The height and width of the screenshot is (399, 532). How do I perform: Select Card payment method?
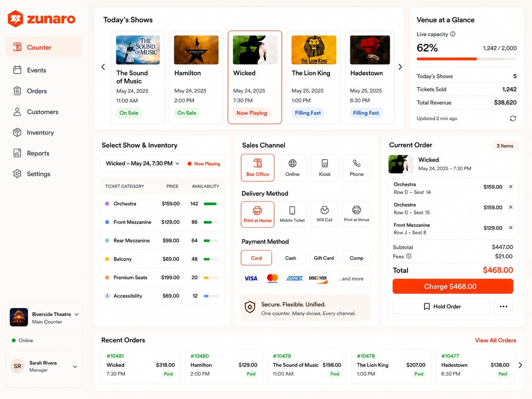256,258
